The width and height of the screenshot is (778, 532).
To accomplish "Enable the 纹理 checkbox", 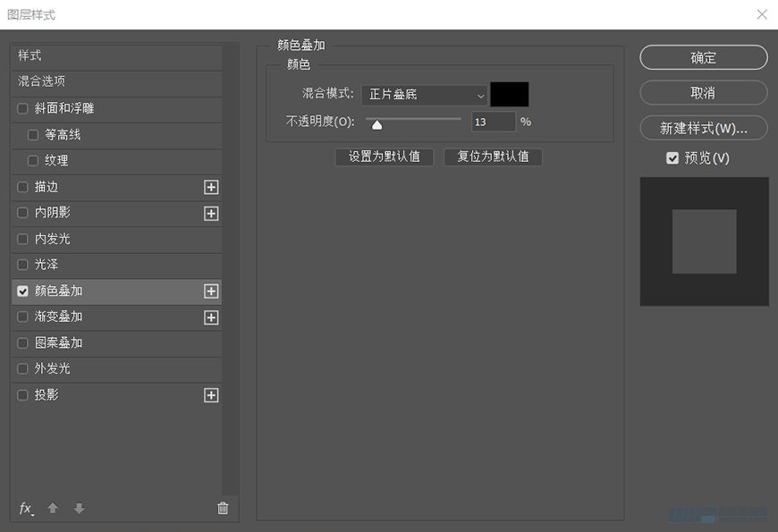I will 33,160.
